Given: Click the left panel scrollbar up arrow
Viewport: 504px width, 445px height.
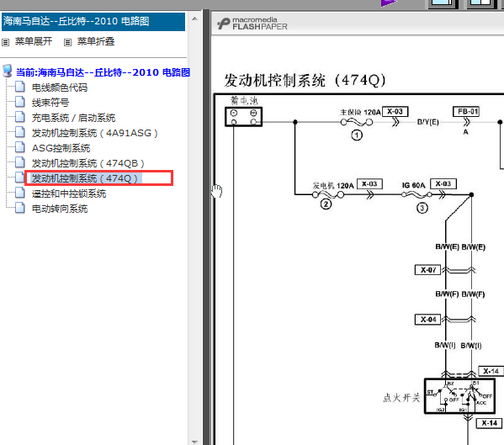Looking at the screenshot, I should click(194, 19).
